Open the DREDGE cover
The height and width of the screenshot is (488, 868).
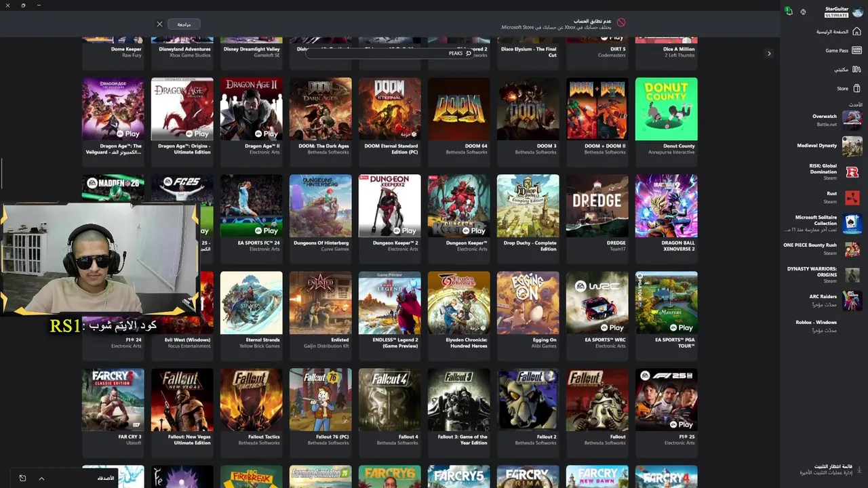tap(597, 206)
